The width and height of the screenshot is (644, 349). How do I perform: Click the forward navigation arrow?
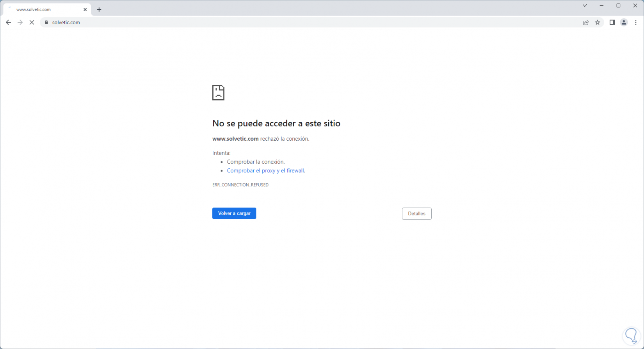pyautogui.click(x=20, y=23)
